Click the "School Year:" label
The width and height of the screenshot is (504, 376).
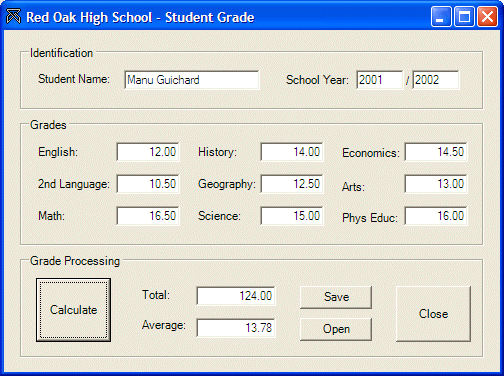coord(317,80)
